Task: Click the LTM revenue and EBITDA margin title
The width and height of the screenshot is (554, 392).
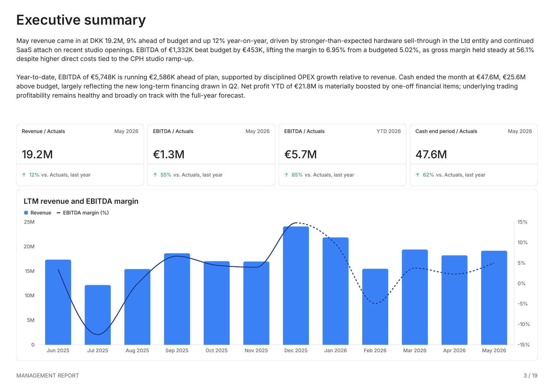Action: [81, 201]
